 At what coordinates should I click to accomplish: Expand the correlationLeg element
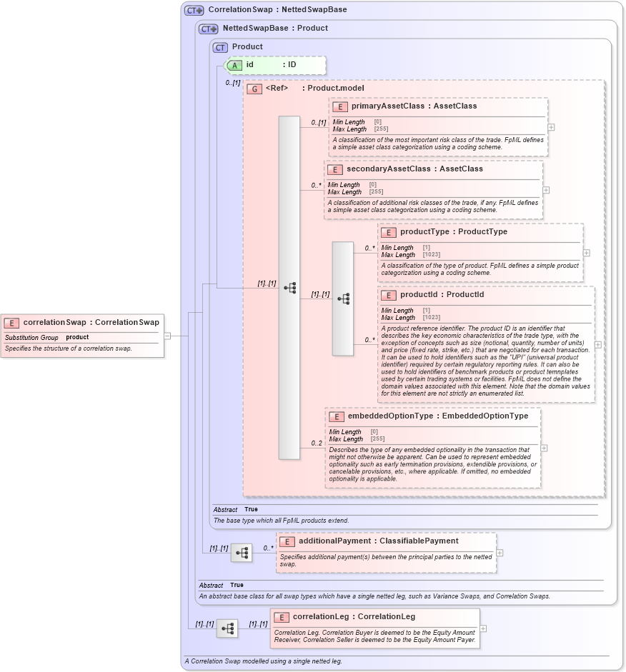[482, 628]
